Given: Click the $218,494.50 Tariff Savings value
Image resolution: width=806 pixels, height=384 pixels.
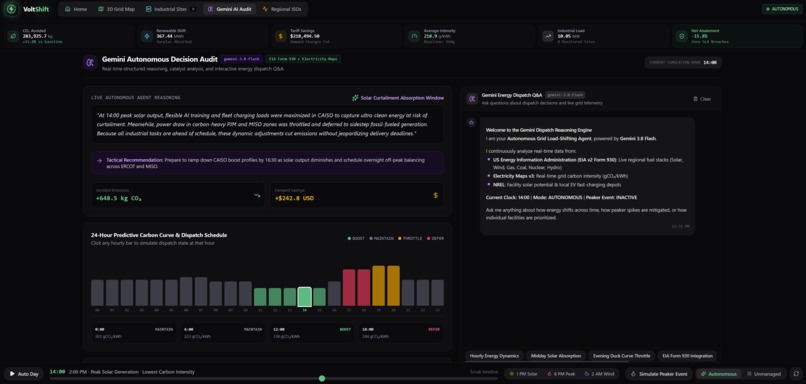Looking at the screenshot, I should click(305, 36).
